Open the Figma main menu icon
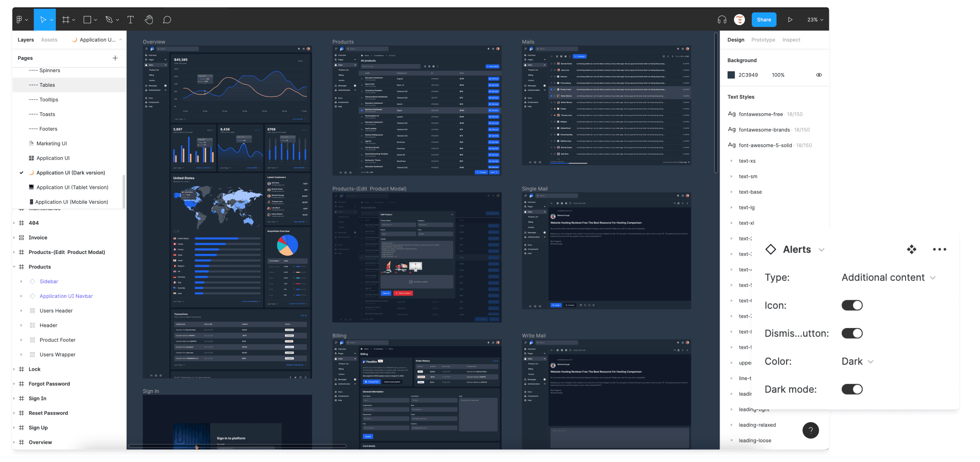Image resolution: width=980 pixels, height=462 pixels. (x=19, y=19)
